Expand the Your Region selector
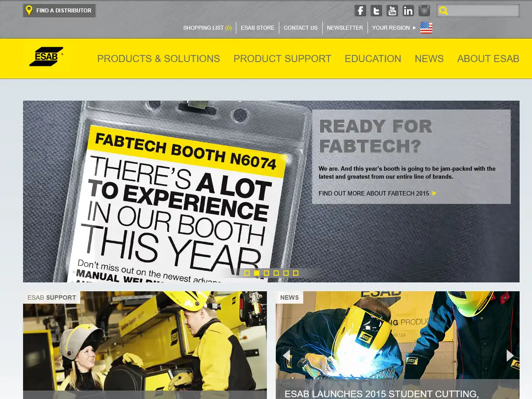532x399 pixels. [394, 27]
